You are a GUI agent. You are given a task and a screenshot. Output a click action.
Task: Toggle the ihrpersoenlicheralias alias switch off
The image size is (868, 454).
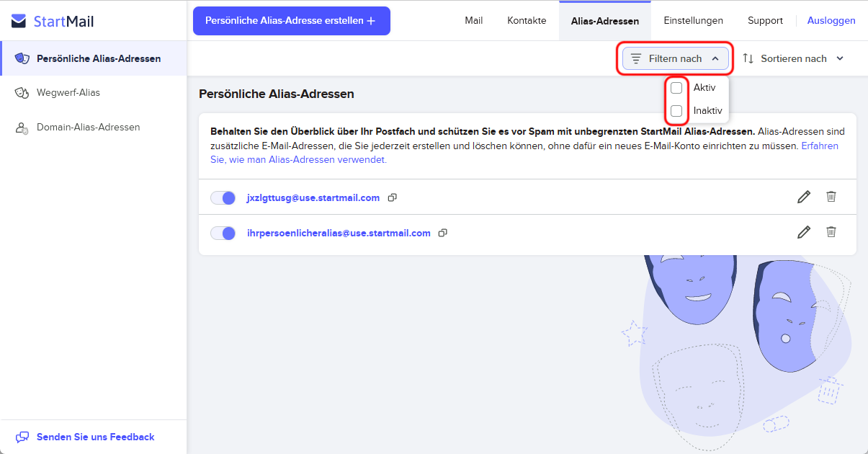pos(223,233)
